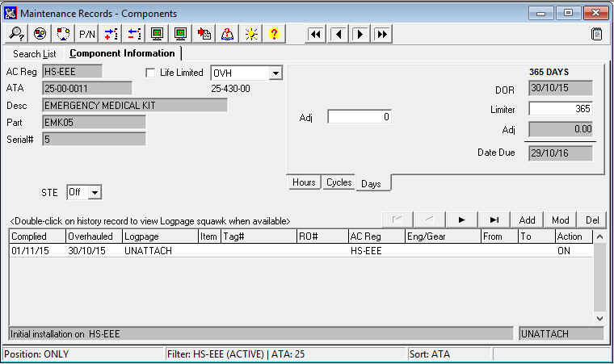Click the greyed first-record history button
614x364 pixels.
(x=397, y=220)
